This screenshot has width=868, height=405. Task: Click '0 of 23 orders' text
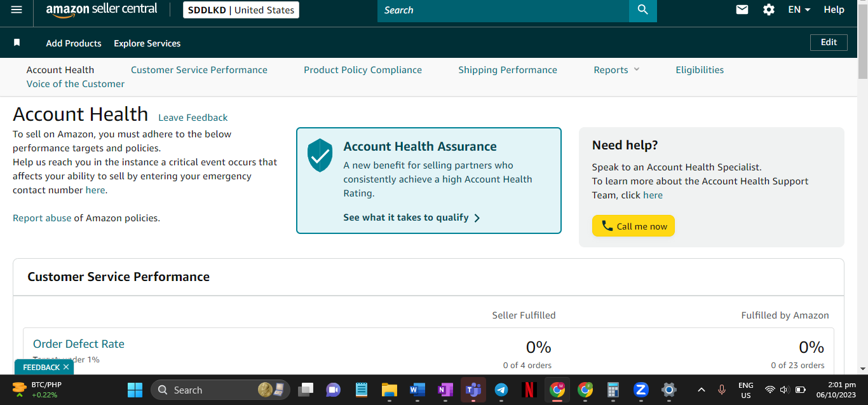tap(797, 366)
